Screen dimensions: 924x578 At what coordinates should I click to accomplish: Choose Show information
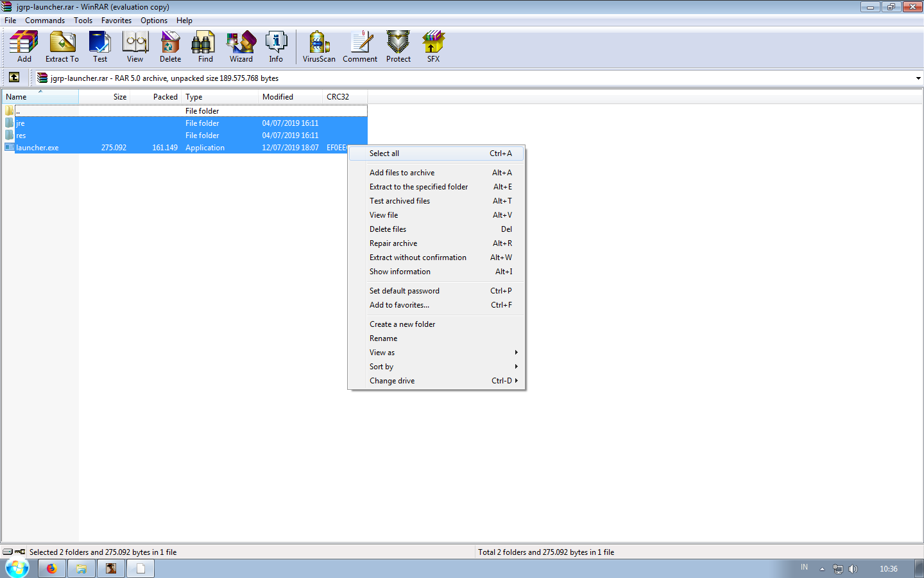coord(436,271)
